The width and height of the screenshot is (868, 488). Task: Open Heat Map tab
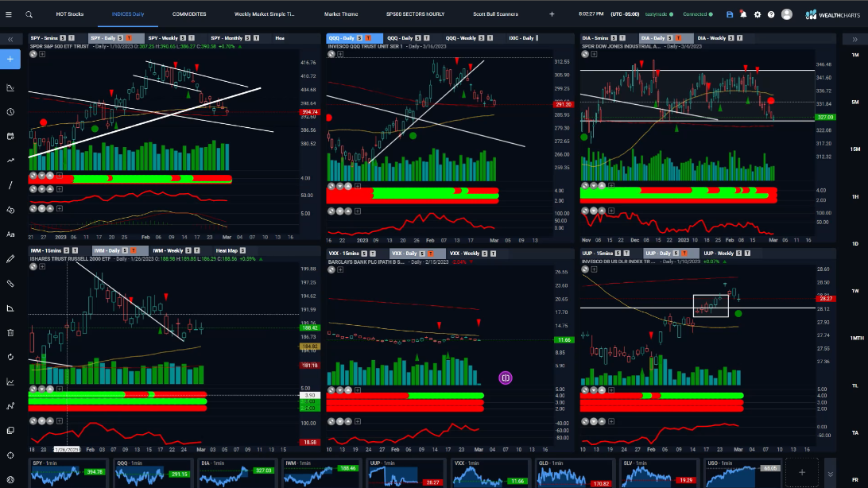tap(227, 250)
